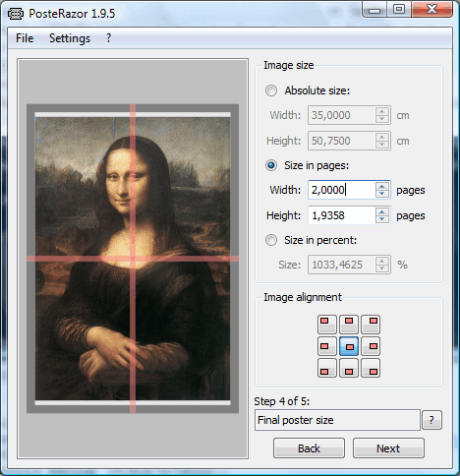Click the PosteRazor title bar app icon
Viewport: 460px width, 476px height.
[16, 14]
